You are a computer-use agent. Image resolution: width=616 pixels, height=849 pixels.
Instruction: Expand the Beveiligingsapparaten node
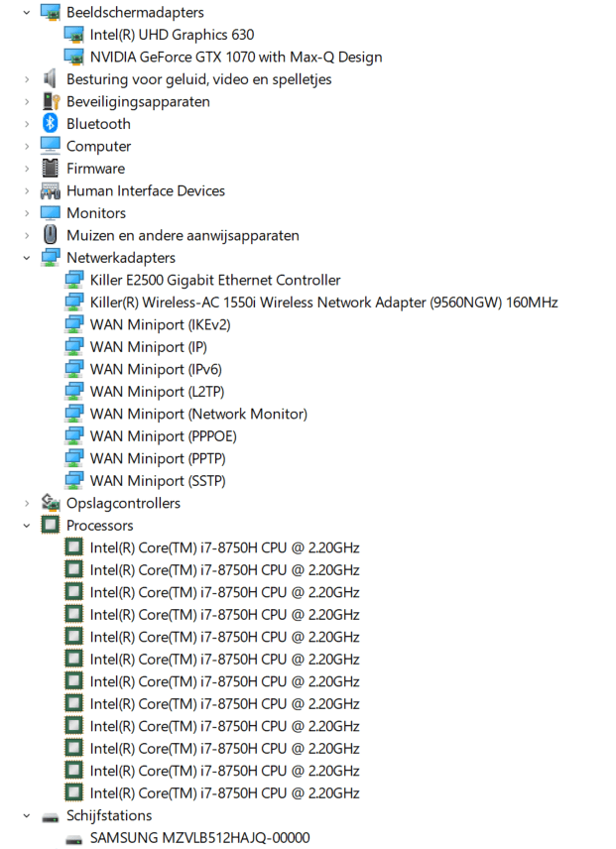coord(27,102)
